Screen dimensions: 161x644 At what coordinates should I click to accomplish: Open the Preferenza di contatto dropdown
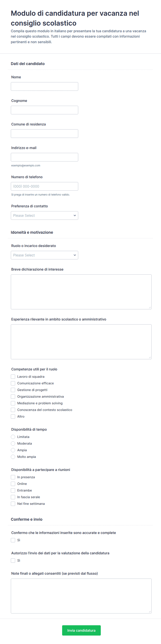tap(44, 216)
